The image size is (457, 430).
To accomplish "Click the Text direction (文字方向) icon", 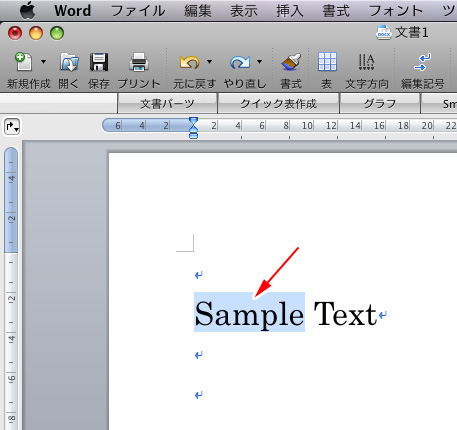I will pyautogui.click(x=366, y=62).
